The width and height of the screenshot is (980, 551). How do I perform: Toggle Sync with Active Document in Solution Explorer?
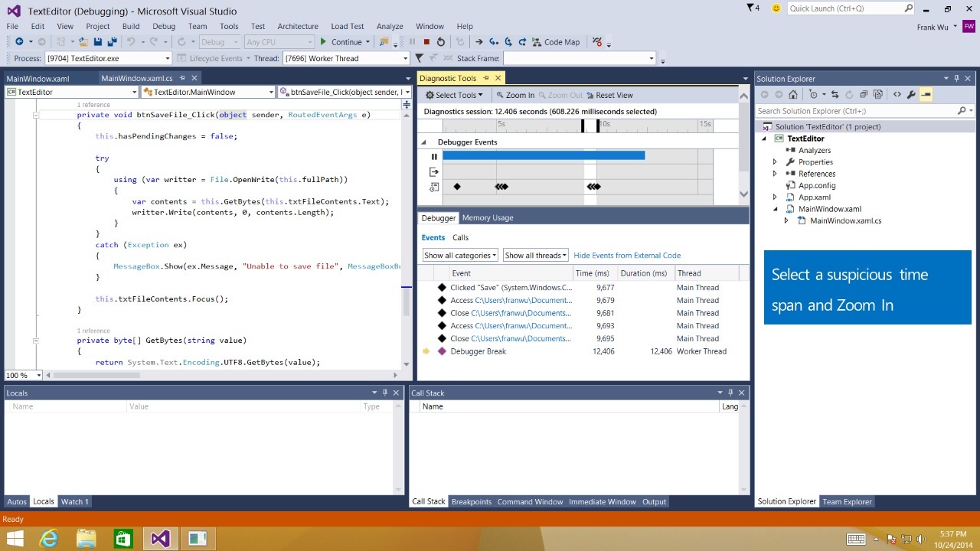pyautogui.click(x=835, y=95)
